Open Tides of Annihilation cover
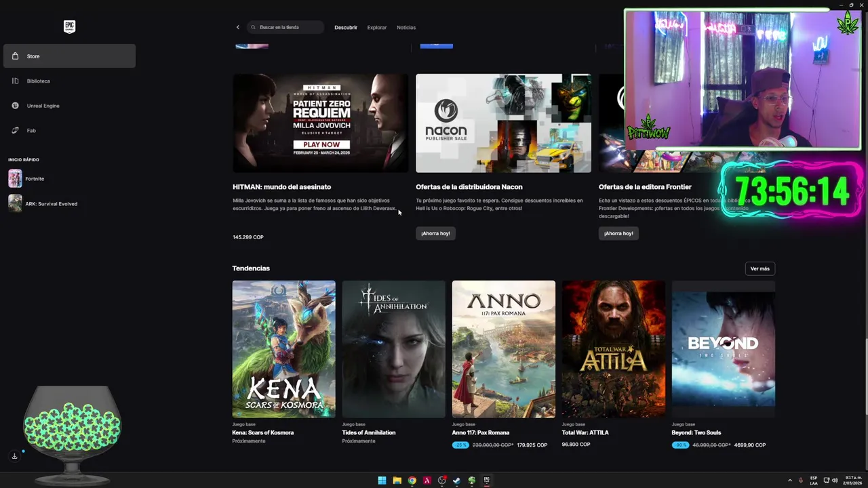Screen dimensions: 868x488 (x=393, y=349)
